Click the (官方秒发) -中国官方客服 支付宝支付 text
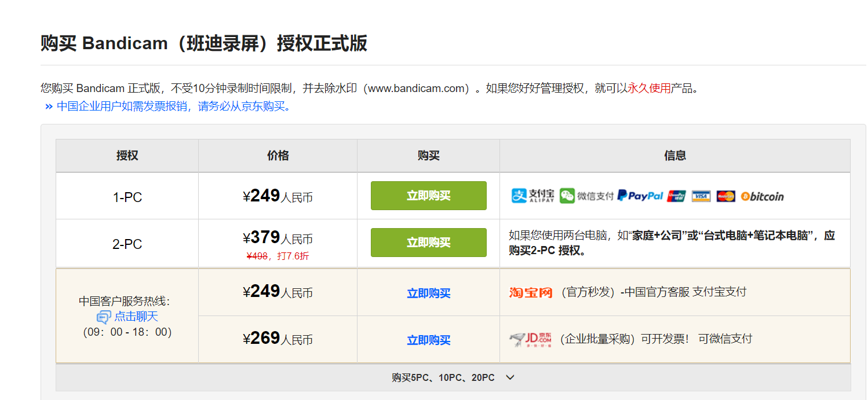 pos(653,292)
